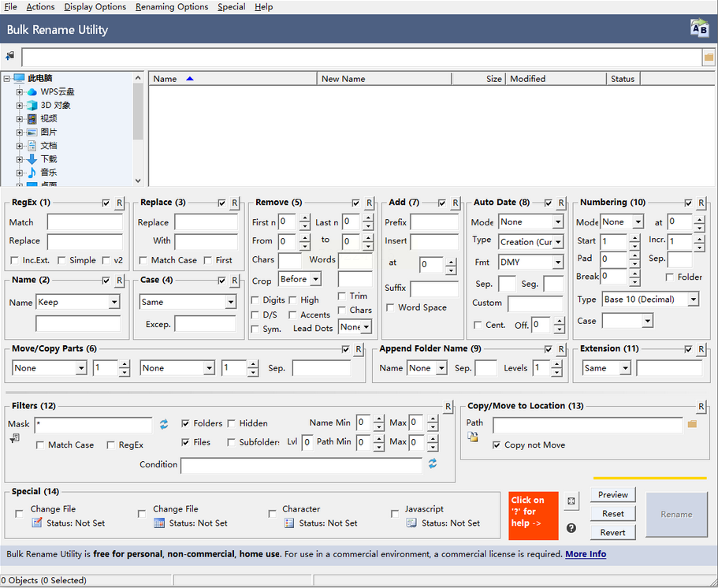Enable Inc.Ext. checkbox in RegEx

(x=15, y=261)
